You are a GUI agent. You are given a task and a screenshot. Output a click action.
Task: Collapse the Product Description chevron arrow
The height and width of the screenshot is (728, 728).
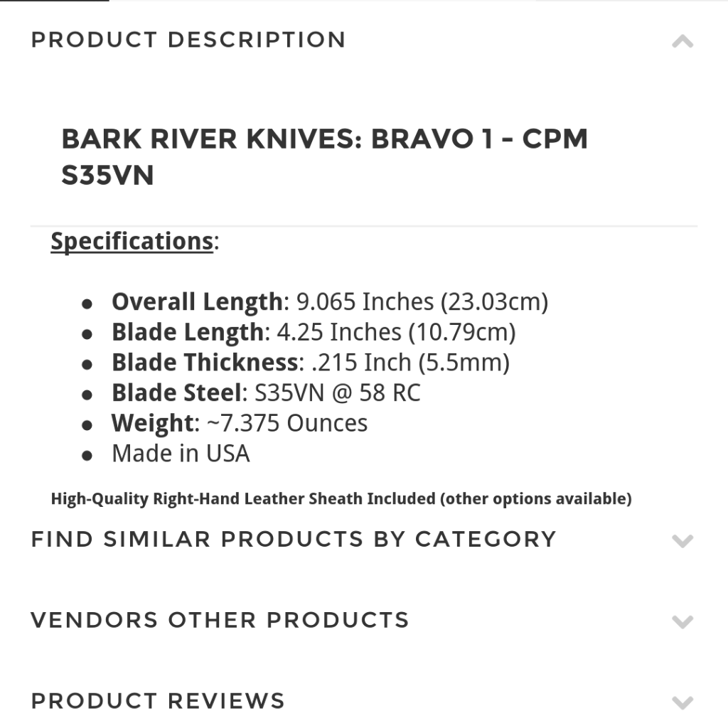coord(682,42)
